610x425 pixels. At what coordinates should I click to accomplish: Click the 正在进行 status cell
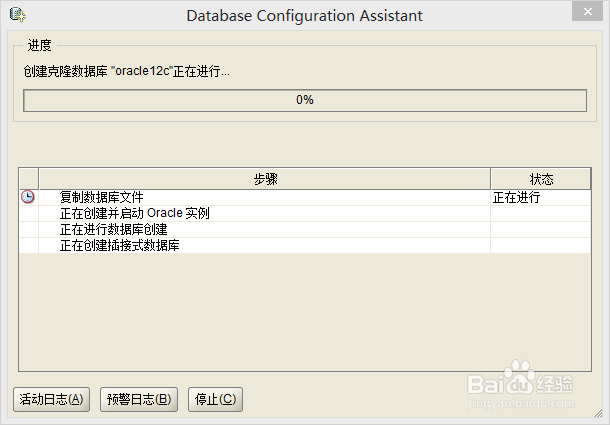[541, 197]
